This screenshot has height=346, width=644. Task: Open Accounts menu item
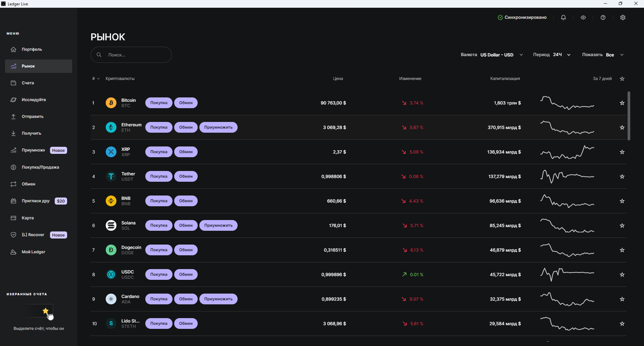39,83
